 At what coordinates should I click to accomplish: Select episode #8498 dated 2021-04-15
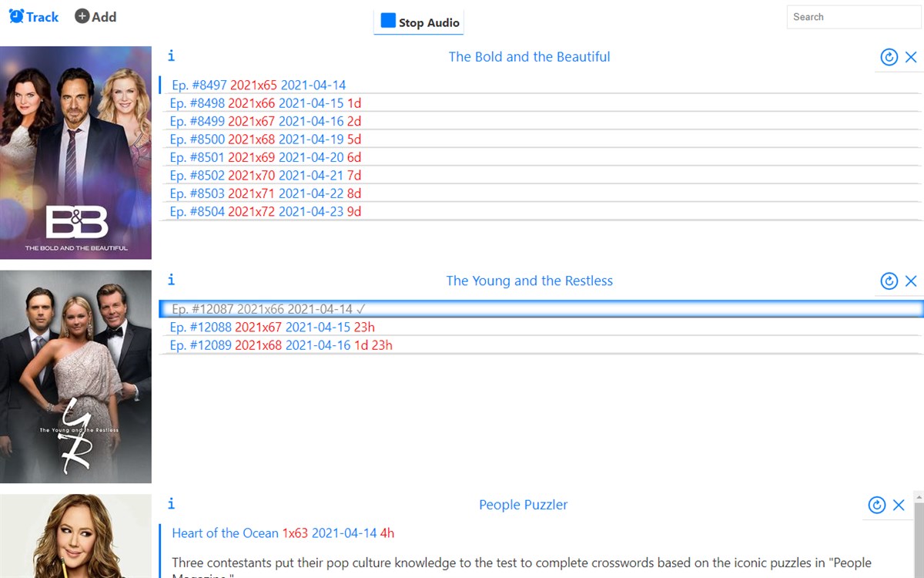point(541,102)
